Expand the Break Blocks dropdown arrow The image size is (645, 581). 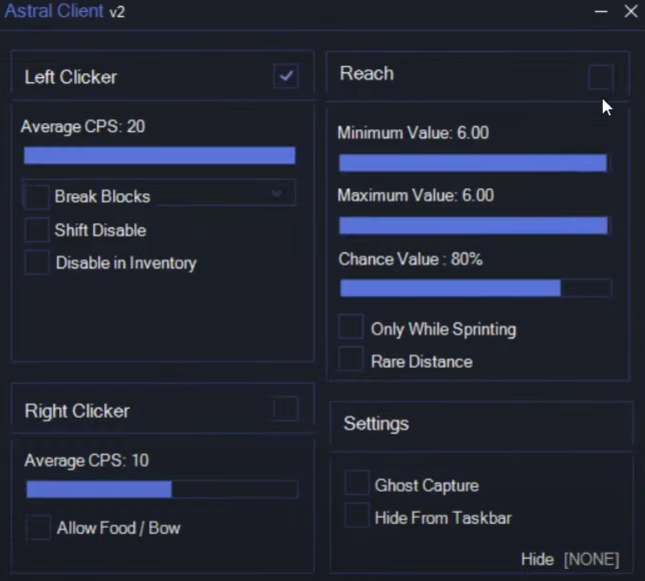point(277,194)
